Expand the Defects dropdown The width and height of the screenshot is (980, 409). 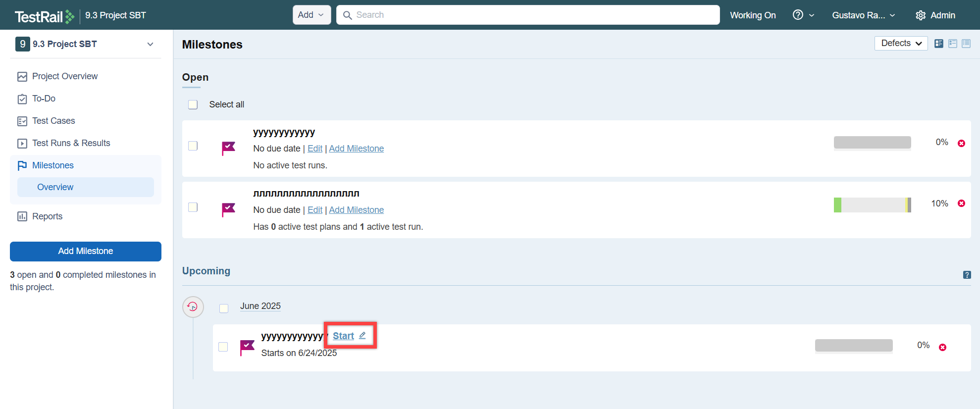pos(900,44)
